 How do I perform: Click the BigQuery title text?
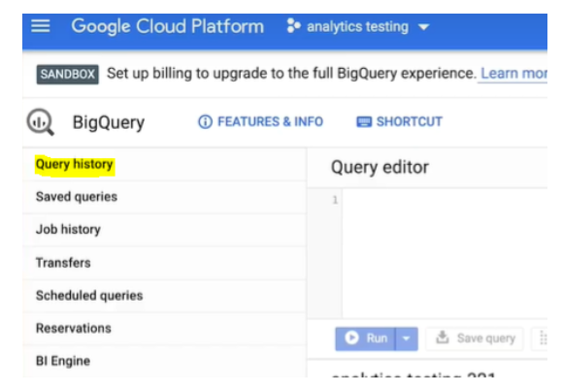coord(109,123)
